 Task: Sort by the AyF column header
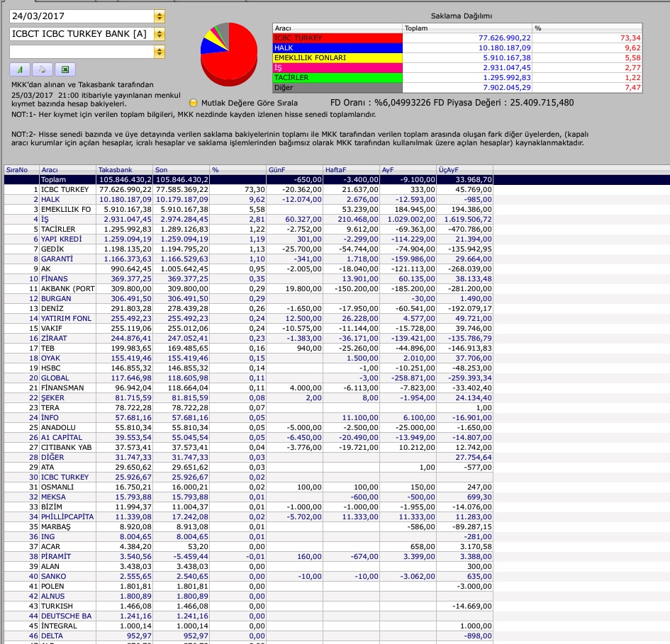[408, 169]
